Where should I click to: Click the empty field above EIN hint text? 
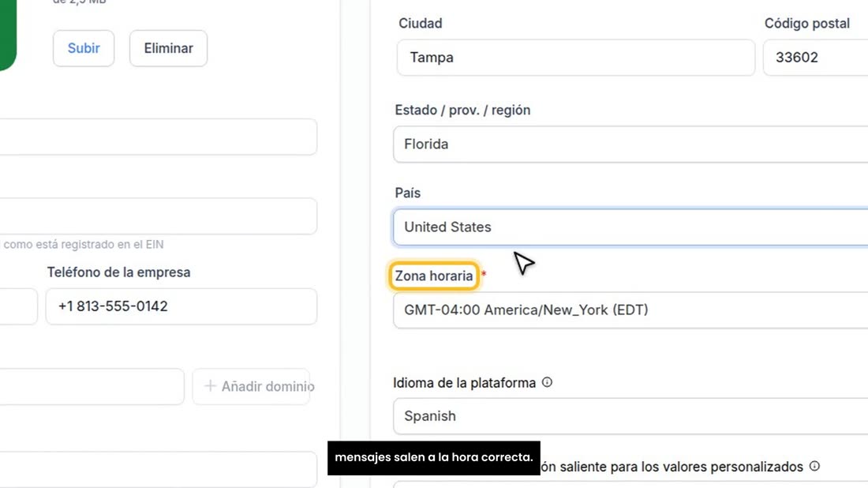tap(159, 216)
